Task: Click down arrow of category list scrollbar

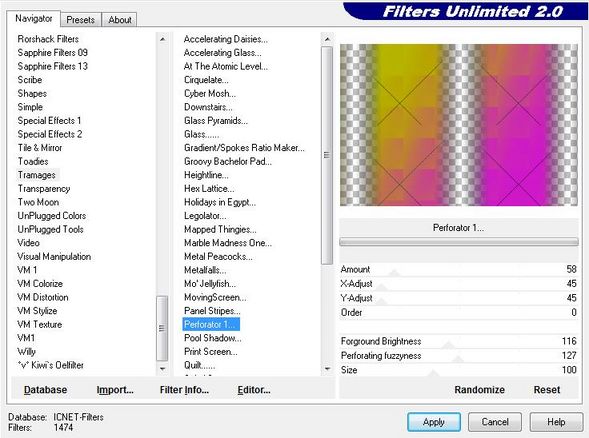Action: [162, 369]
